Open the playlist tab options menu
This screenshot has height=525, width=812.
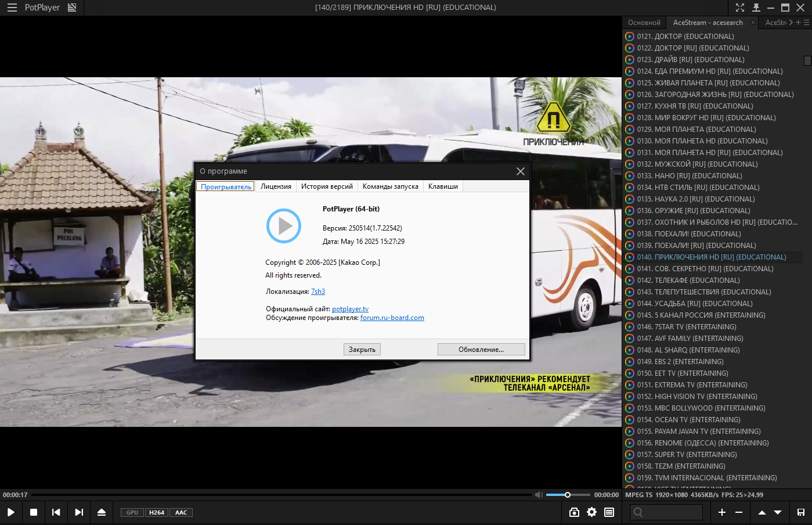806,23
